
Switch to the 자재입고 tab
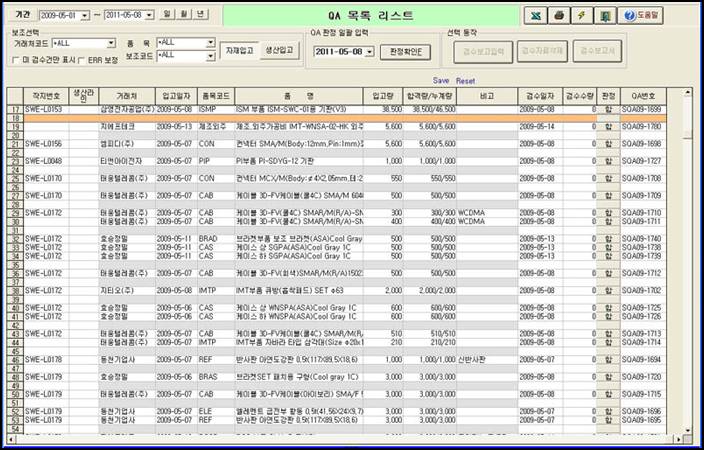click(239, 51)
